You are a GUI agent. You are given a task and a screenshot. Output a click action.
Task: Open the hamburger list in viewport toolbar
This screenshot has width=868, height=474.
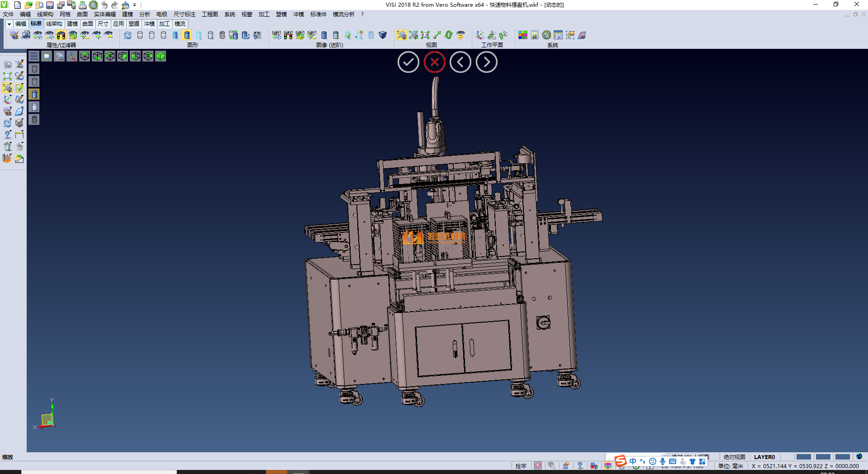pos(34,56)
